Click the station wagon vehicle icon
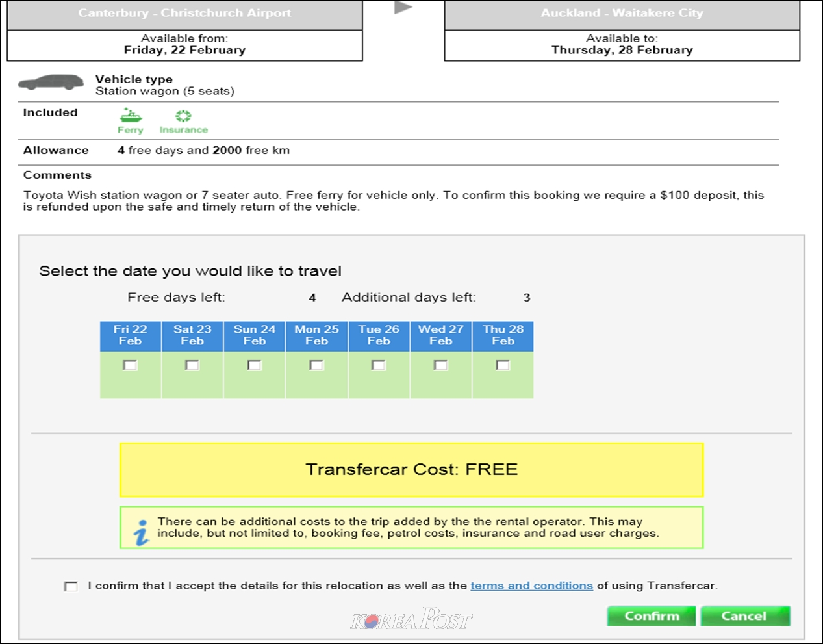 [x=51, y=83]
